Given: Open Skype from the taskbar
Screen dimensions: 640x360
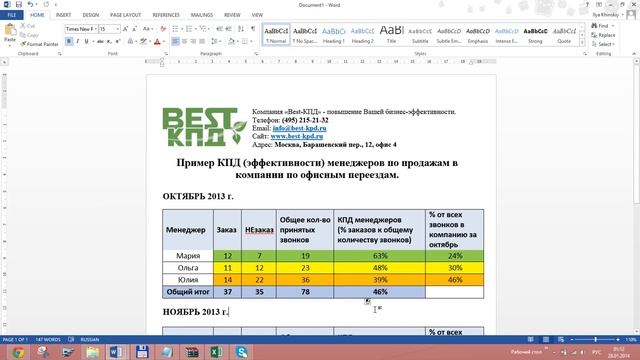Looking at the screenshot, I should coord(242,352).
